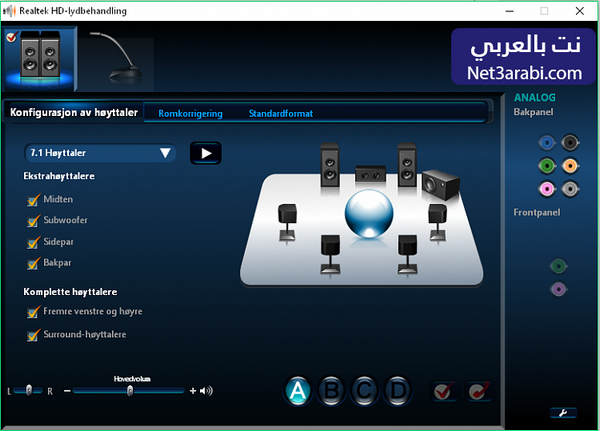This screenshot has width=600, height=431.
Task: Mute sound with the speaker icon
Action: (206, 391)
